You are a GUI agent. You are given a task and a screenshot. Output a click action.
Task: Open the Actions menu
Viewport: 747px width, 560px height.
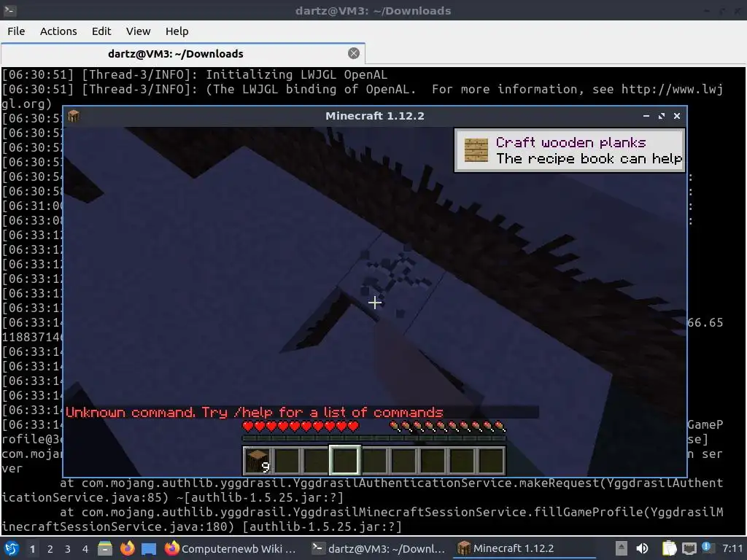(x=58, y=31)
